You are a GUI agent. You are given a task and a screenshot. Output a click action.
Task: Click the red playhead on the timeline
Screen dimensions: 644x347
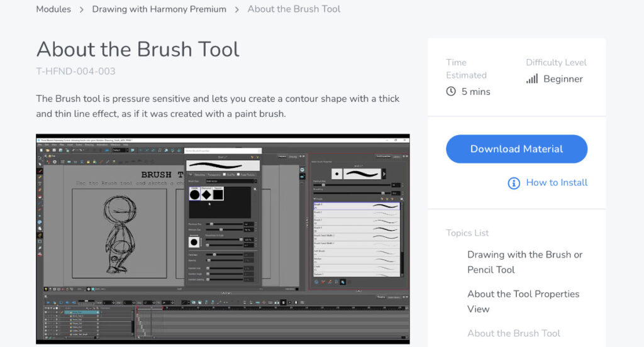[137, 307]
